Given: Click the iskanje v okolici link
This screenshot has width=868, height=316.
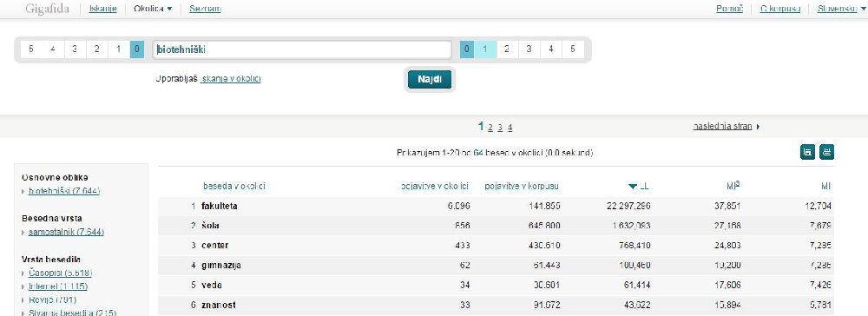Looking at the screenshot, I should (x=230, y=79).
